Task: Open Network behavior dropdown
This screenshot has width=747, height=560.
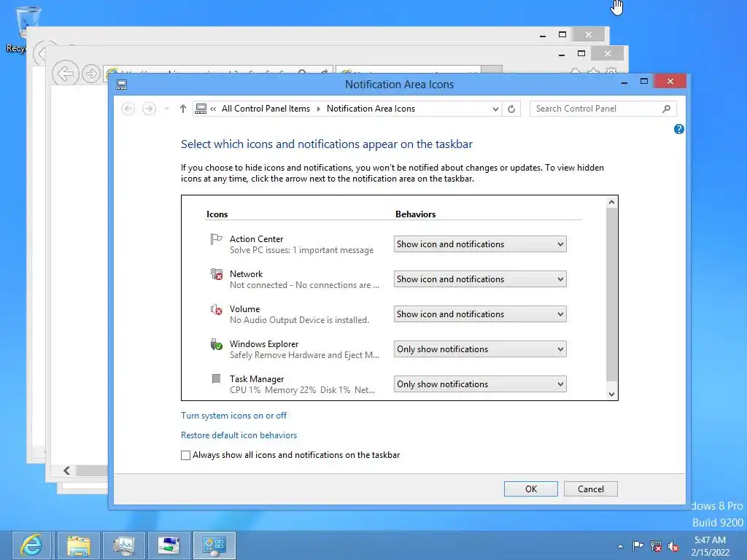Action: tap(480, 279)
